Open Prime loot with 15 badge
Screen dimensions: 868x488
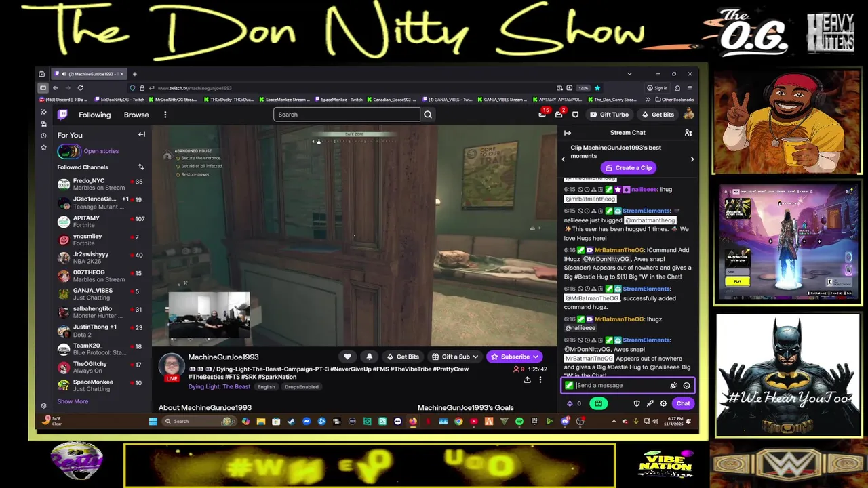[542, 114]
